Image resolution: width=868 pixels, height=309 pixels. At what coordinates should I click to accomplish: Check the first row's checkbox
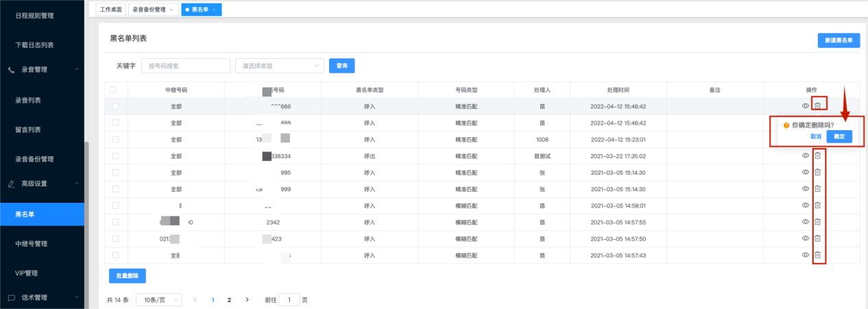pyautogui.click(x=115, y=106)
